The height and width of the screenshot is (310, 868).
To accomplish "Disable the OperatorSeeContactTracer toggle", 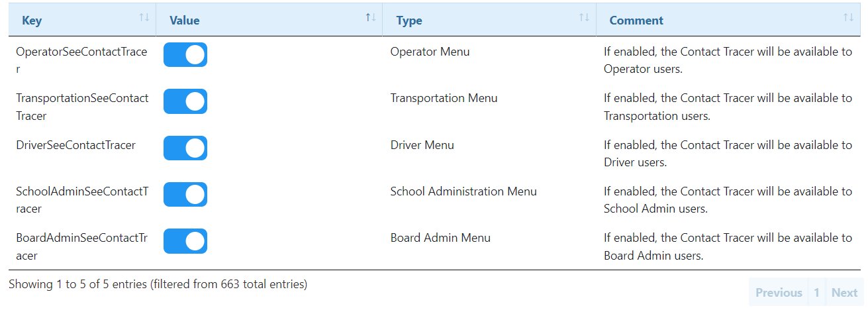I will point(185,55).
